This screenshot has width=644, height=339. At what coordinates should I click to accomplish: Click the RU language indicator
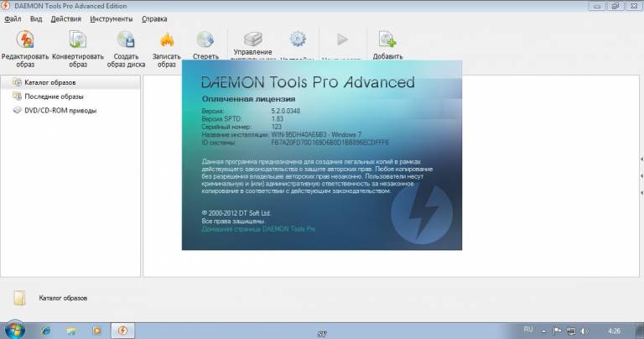point(528,330)
